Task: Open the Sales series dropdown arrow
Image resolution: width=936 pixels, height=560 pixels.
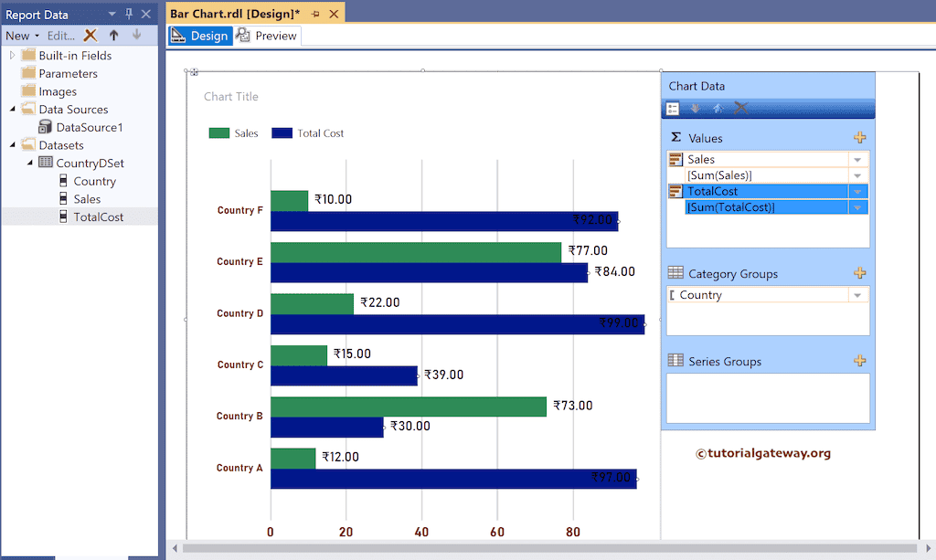Action: [x=857, y=159]
